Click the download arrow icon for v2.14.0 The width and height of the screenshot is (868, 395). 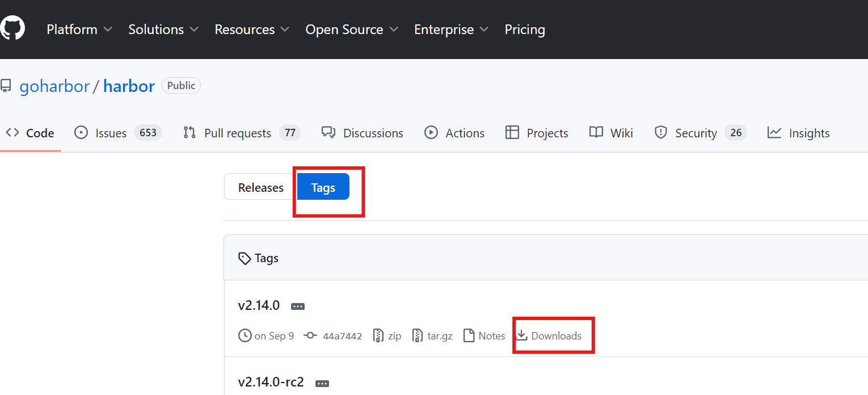[x=521, y=335]
